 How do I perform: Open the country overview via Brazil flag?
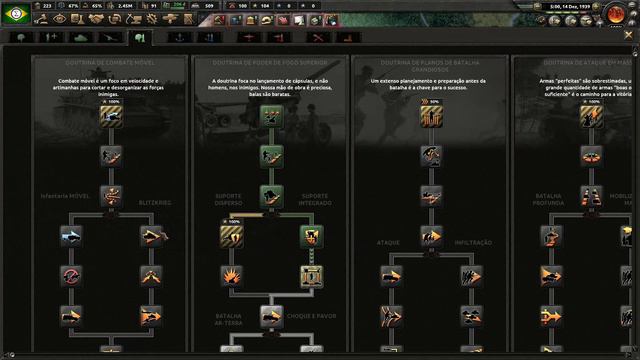coord(16,13)
